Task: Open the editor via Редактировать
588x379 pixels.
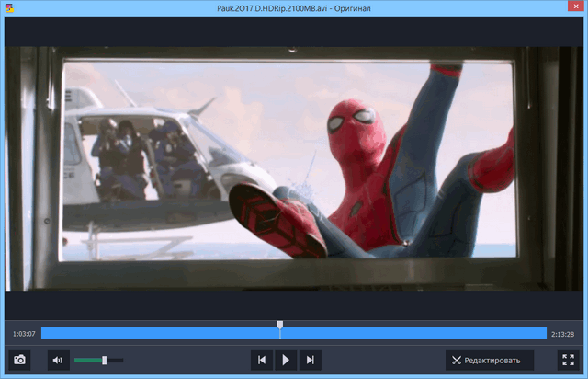Action: (489, 360)
